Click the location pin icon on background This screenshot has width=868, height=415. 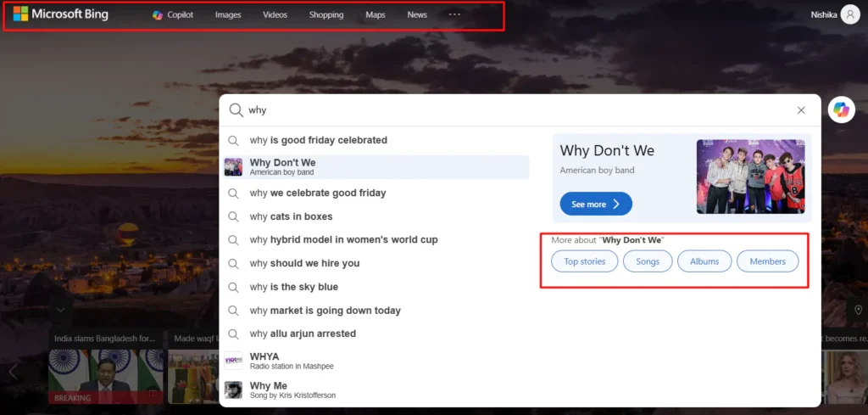click(x=858, y=310)
